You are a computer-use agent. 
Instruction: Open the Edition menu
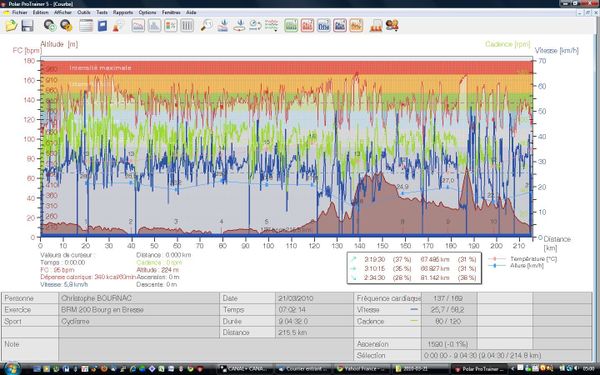click(41, 12)
